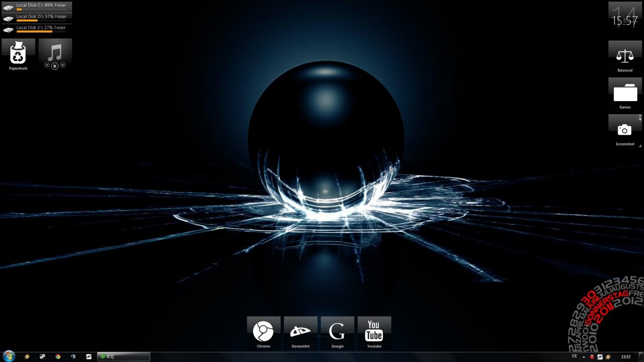The height and width of the screenshot is (362, 644).
Task: Pause playback in the music widget
Action: click(x=55, y=66)
